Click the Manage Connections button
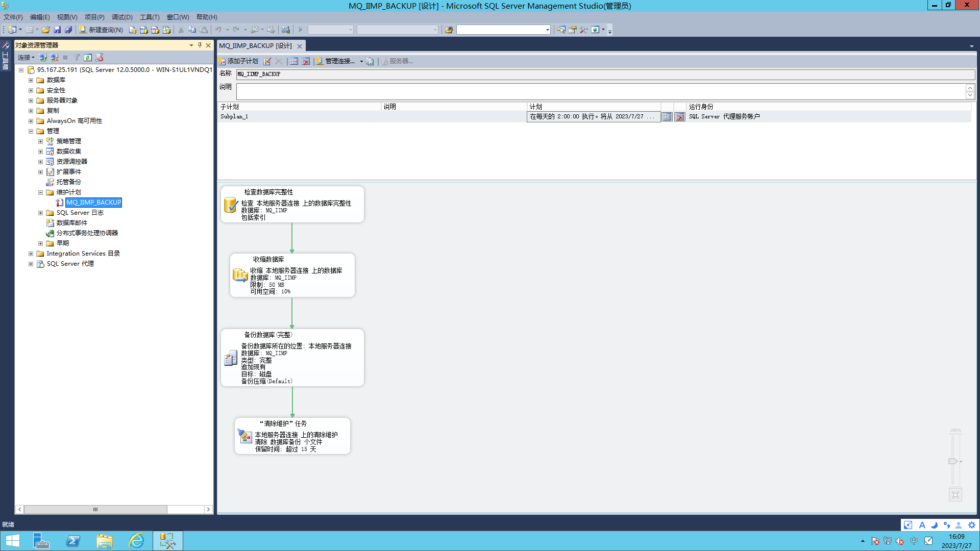Viewport: 980px width, 551px height. pyautogui.click(x=335, y=61)
